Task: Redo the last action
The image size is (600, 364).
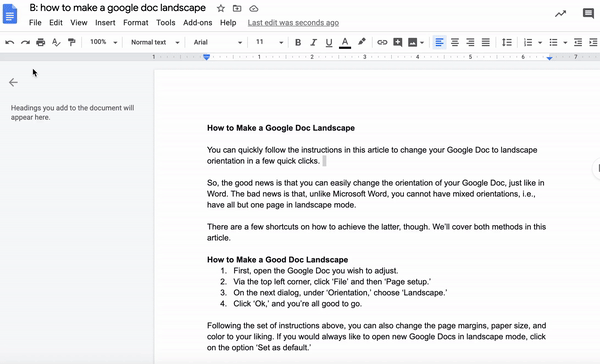Action: 25,42
